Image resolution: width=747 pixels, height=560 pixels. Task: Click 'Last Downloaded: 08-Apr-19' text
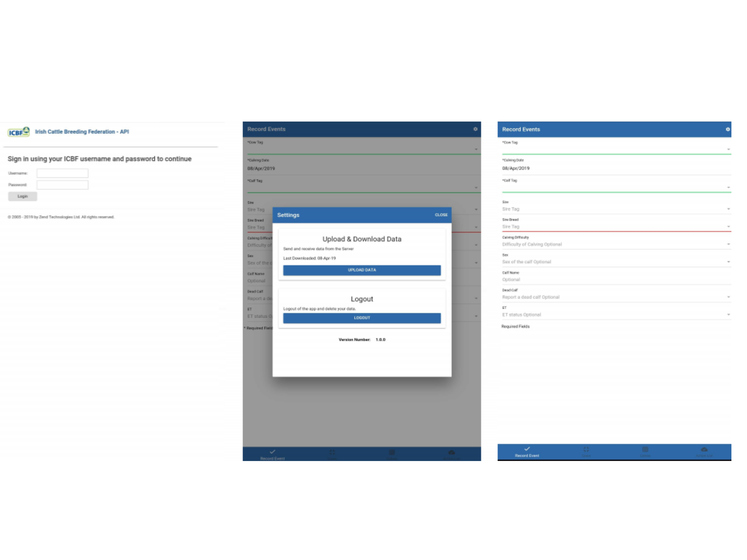[309, 258]
